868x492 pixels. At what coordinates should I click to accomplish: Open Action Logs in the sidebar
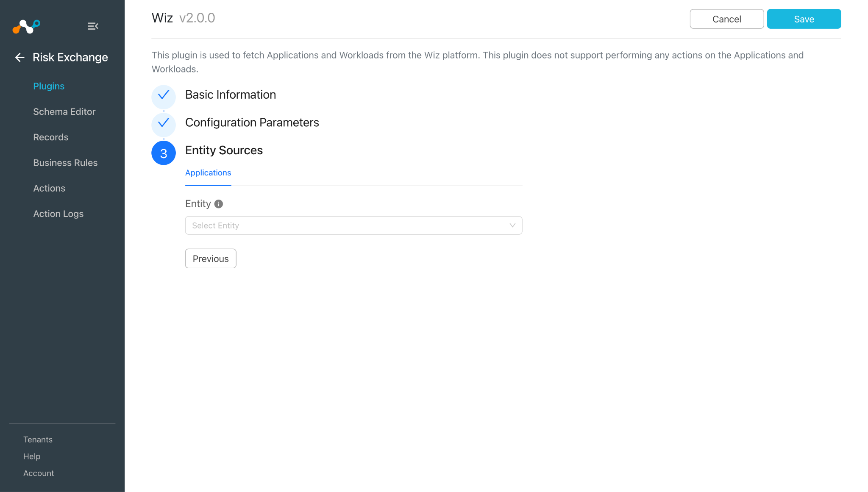[x=58, y=214]
